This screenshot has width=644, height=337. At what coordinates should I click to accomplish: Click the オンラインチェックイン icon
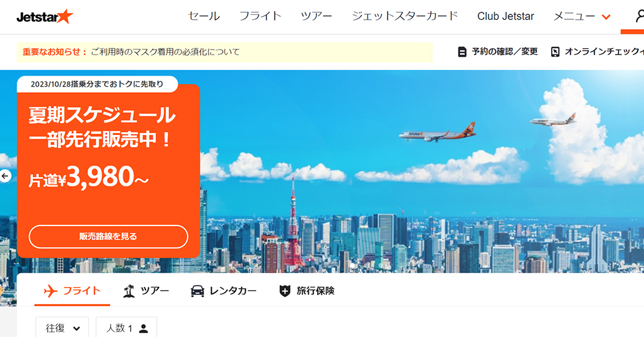[x=555, y=52]
